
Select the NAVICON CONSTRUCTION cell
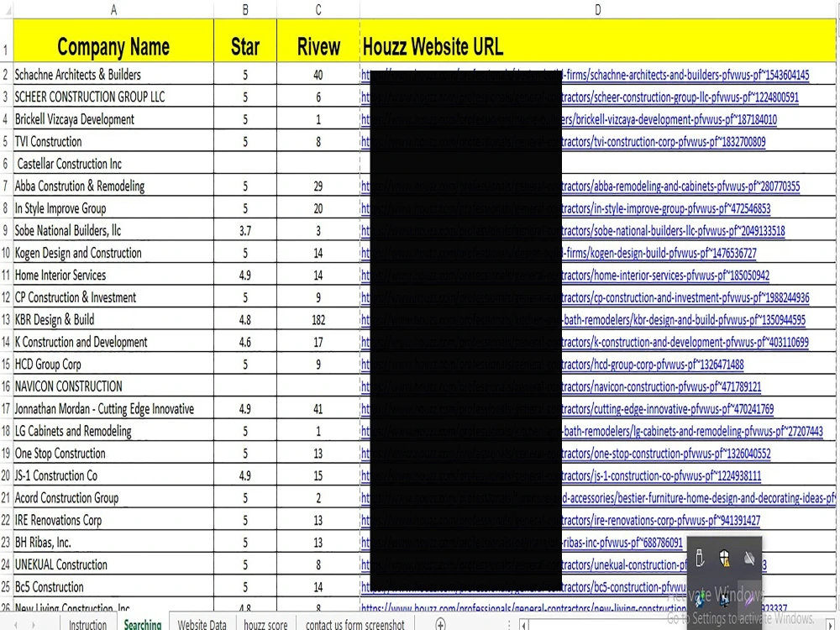point(113,386)
